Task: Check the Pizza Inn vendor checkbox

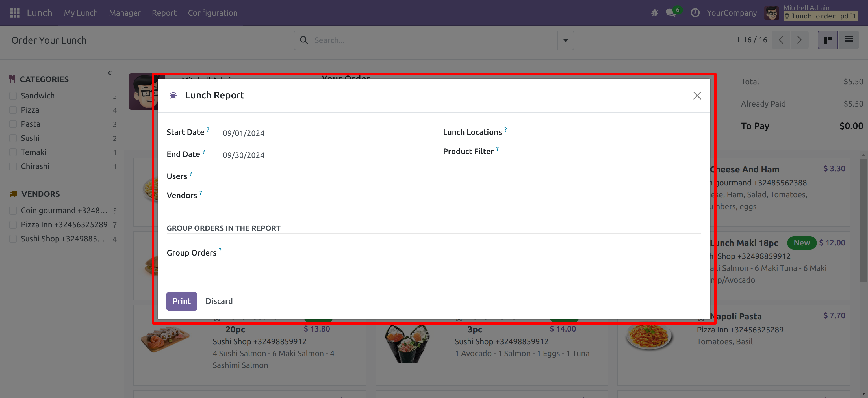Action: [13, 225]
